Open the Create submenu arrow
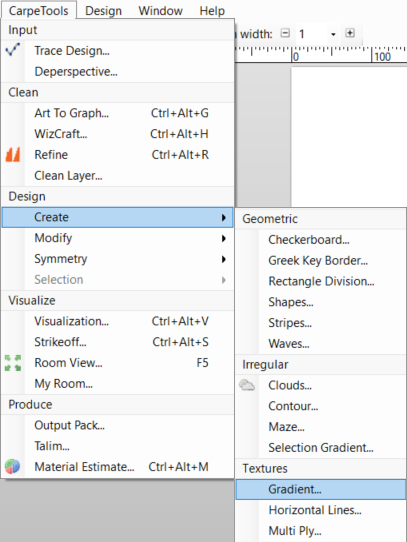407x542 pixels. click(x=224, y=217)
